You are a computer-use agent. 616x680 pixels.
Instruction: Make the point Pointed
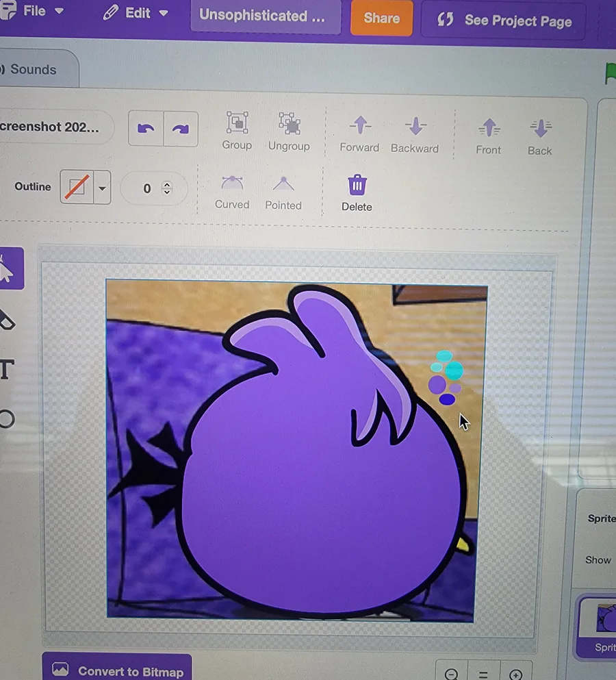coord(283,193)
